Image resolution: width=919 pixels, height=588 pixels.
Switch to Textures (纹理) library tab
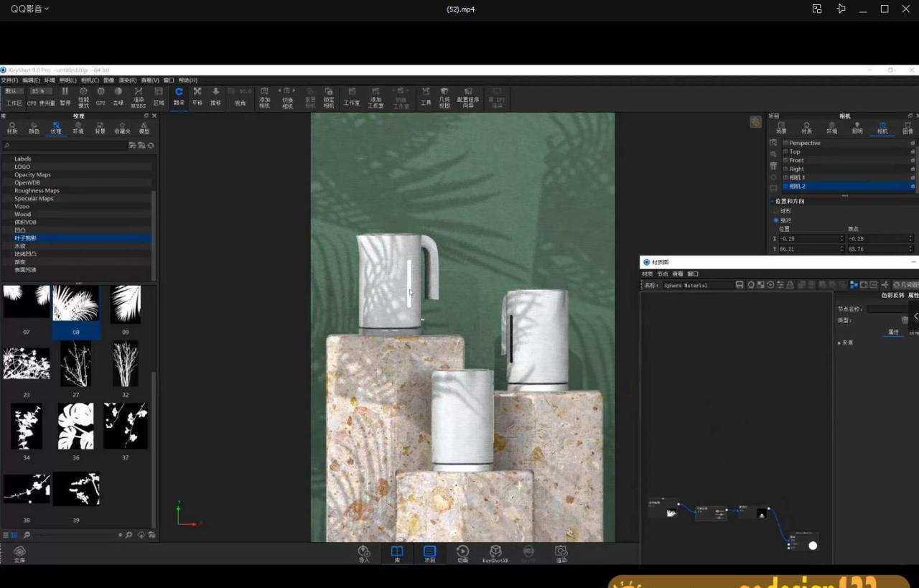(x=56, y=128)
